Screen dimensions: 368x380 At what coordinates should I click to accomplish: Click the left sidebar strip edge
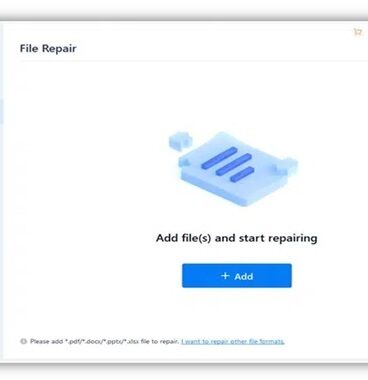(x=2, y=190)
